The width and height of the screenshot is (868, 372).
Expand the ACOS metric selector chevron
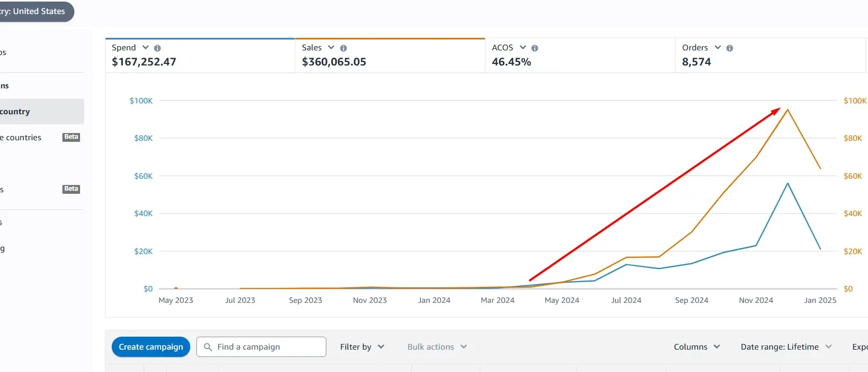pyautogui.click(x=523, y=47)
